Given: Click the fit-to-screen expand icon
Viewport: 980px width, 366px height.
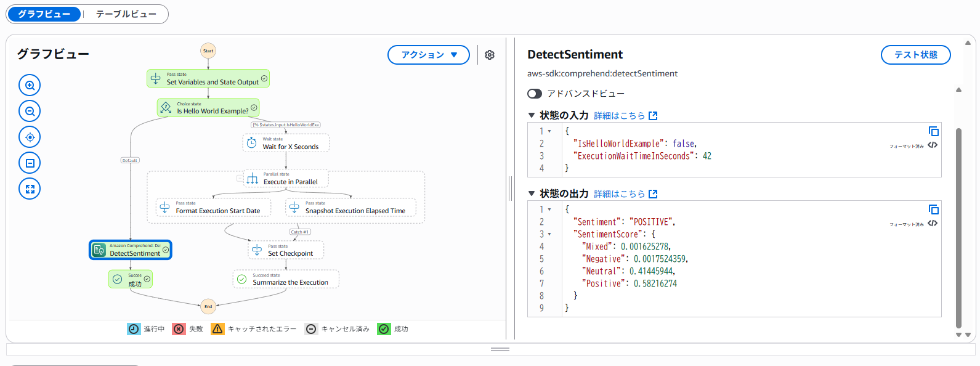Looking at the screenshot, I should [30, 189].
